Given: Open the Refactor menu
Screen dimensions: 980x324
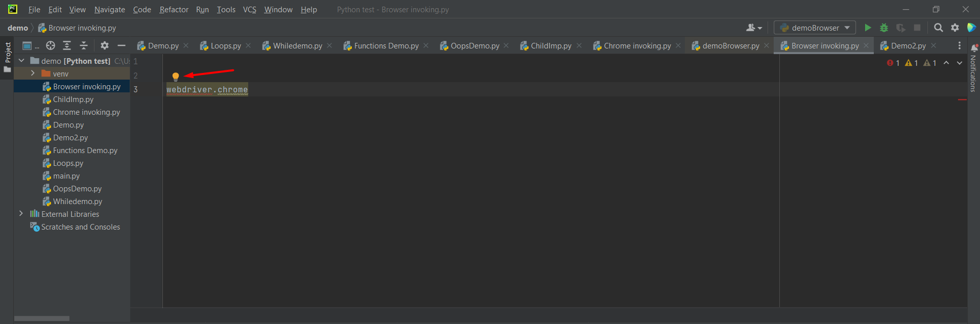Looking at the screenshot, I should [174, 10].
